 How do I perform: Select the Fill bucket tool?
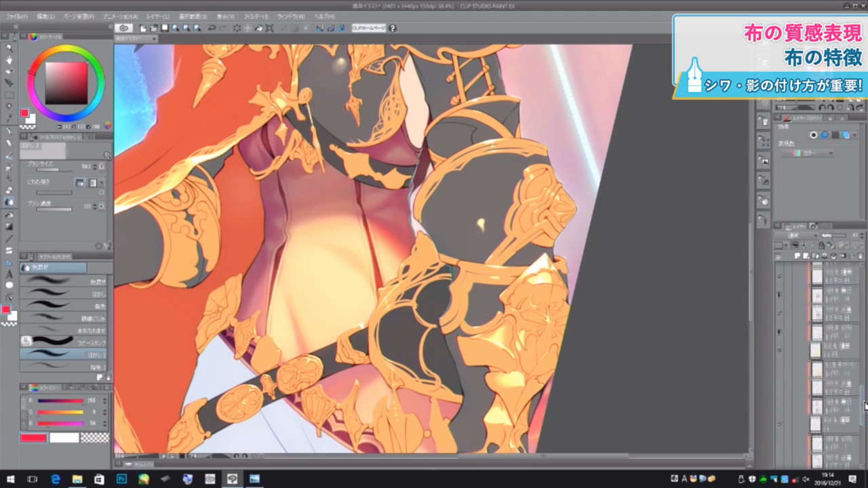[9, 214]
